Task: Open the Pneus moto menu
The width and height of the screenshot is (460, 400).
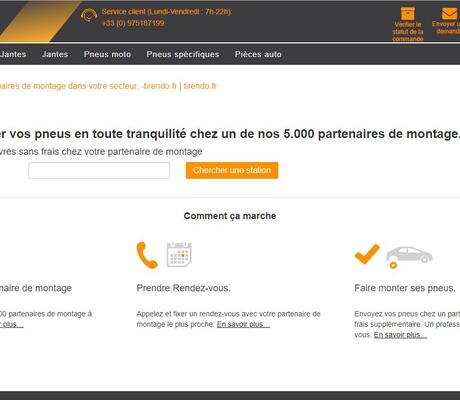Action: point(107,54)
